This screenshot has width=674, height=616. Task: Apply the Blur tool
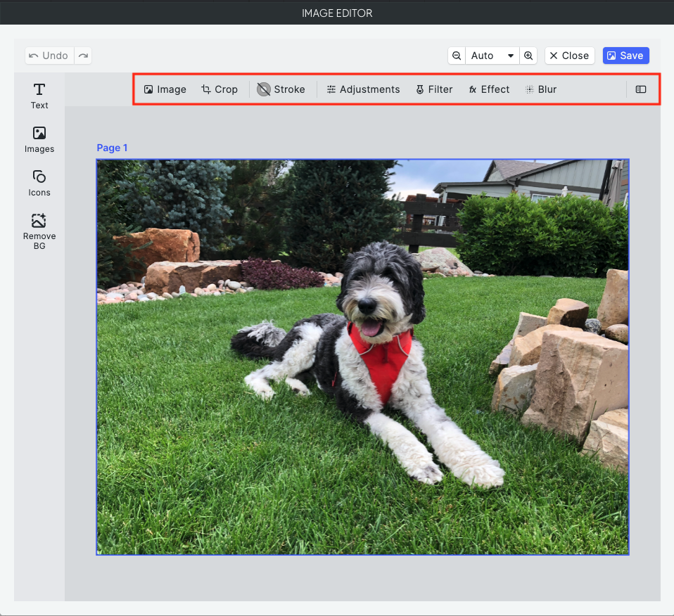[540, 89]
